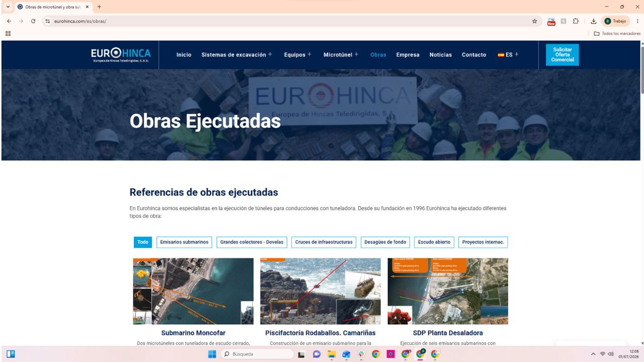Open Slack from the taskbar

361,354
